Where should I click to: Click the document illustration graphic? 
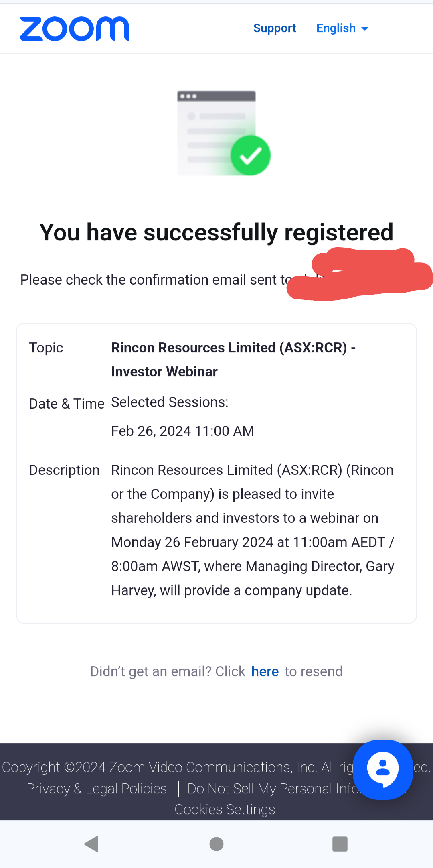(x=216, y=133)
